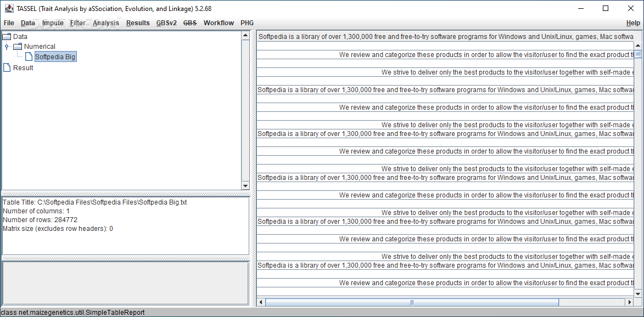644x317 pixels.
Task: Open the GBSv2 menu
Action: coord(166,23)
